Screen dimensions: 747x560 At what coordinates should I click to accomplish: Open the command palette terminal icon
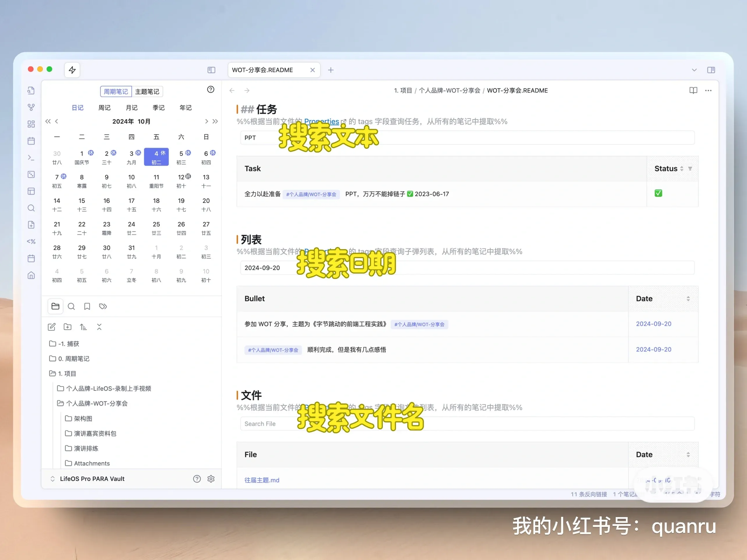coord(31,157)
